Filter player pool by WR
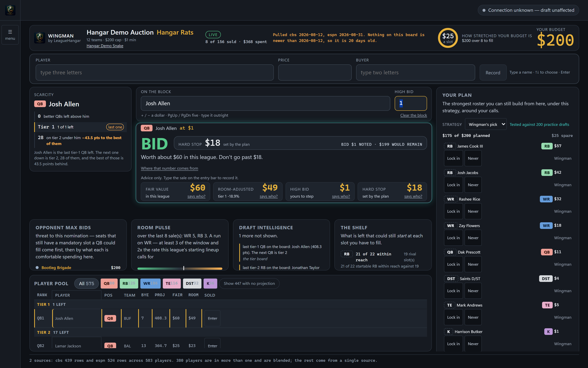 150,284
